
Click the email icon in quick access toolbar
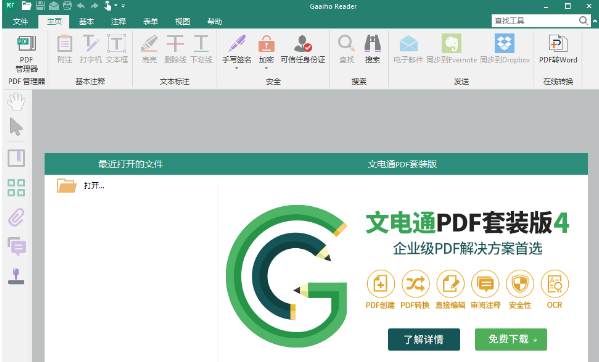click(x=54, y=6)
